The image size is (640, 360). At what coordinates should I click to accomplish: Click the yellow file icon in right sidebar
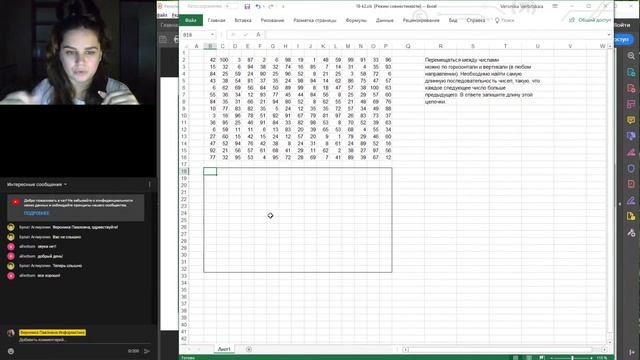(x=631, y=216)
